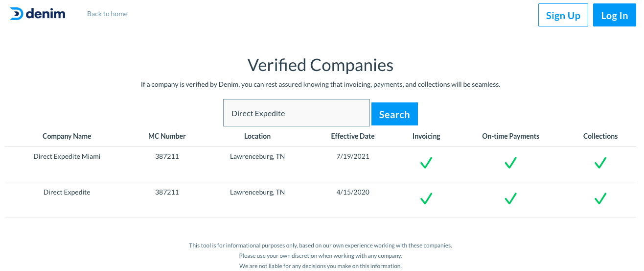Click Collections checkmark in the Direct Expedite row
This screenshot has height=271, width=644.
(600, 198)
